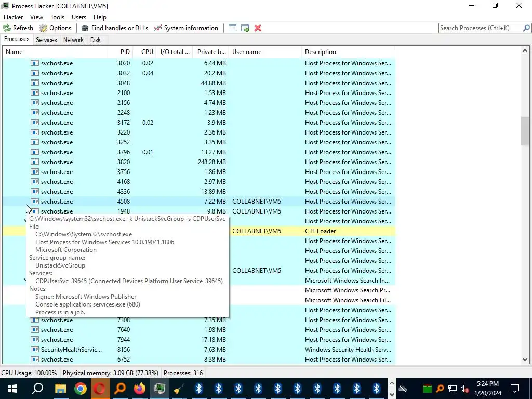Screen dimensions: 532x399
Task: Click the icon of svchost.exe PID 3820
Action: tap(35, 162)
